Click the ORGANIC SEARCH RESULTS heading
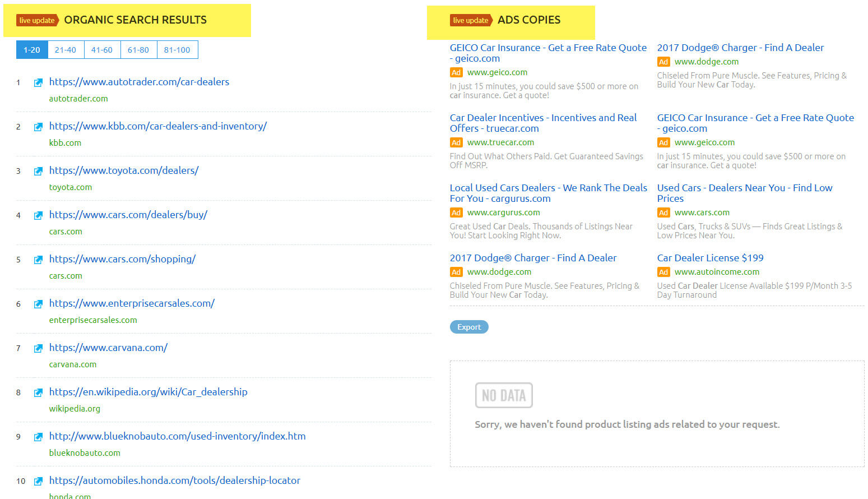 135,20
